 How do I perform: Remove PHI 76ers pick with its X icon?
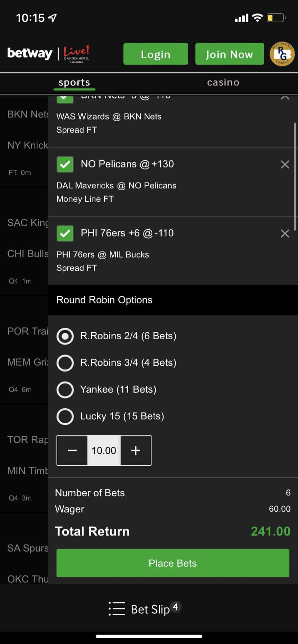tap(285, 233)
